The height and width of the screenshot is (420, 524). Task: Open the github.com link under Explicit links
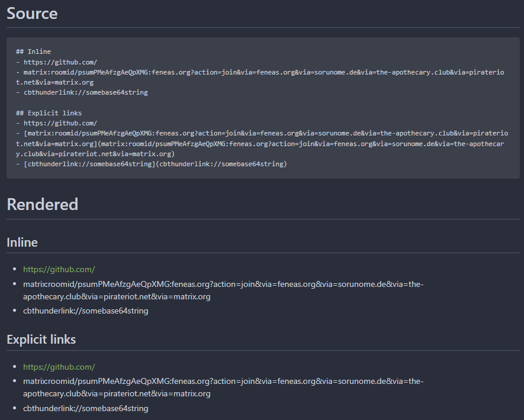click(x=59, y=367)
